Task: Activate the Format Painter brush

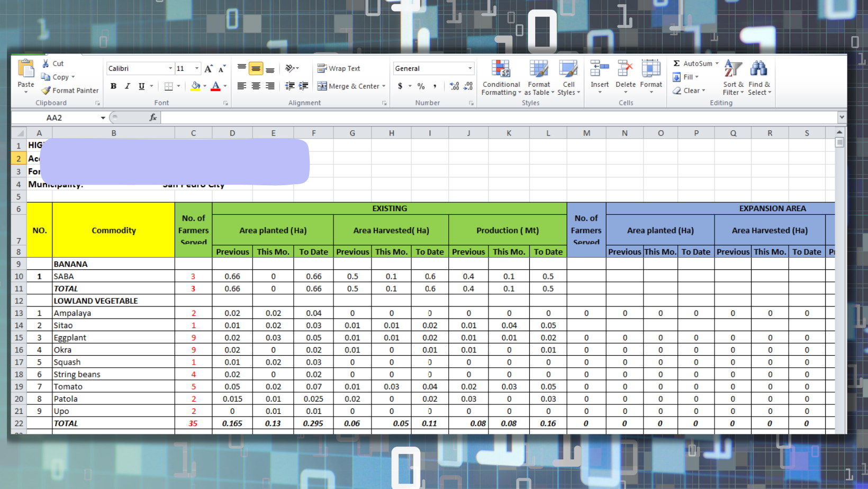Action: tap(46, 90)
